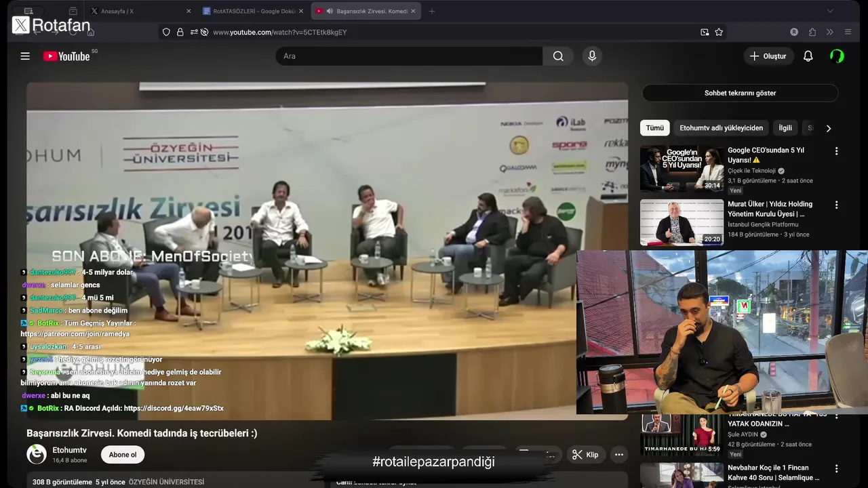Mute the playing YouTube tab speaker icon
Viewport: 868px width, 488px height.
click(330, 11)
